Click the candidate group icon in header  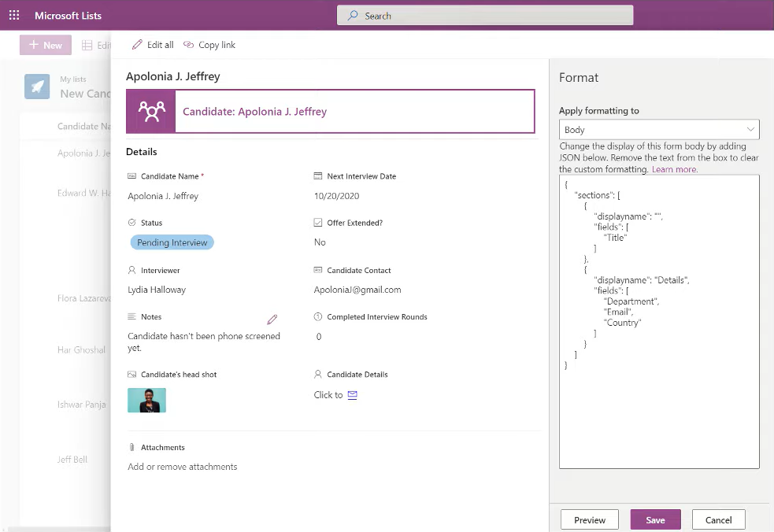tap(152, 112)
